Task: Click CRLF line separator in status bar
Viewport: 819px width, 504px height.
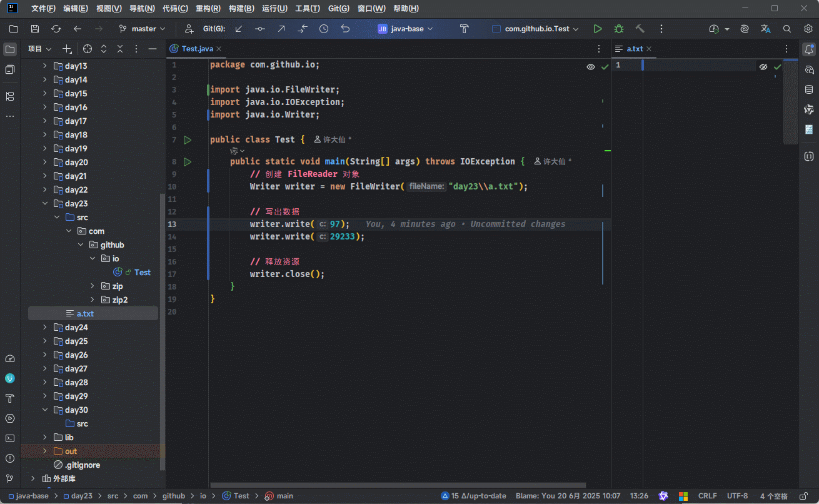Action: click(x=707, y=496)
